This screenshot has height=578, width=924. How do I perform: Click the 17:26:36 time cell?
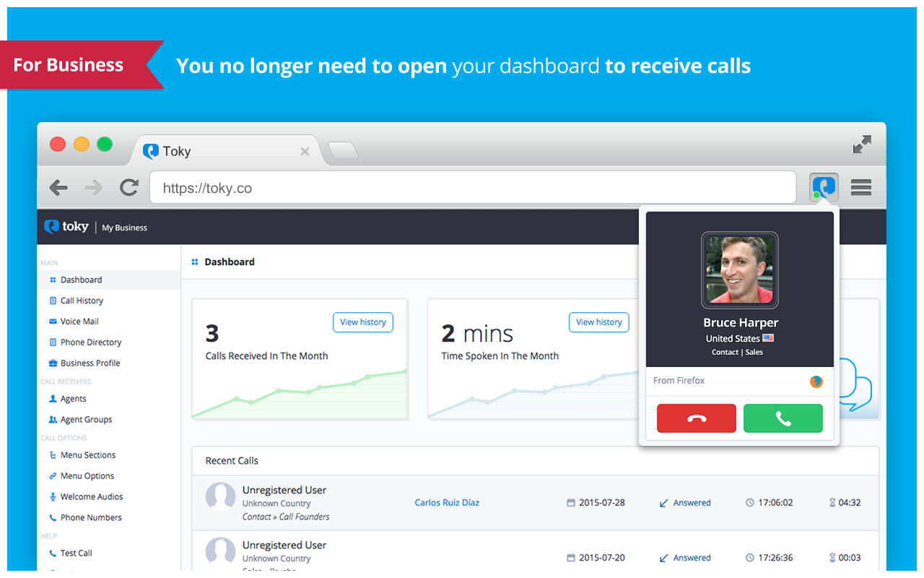[770, 558]
